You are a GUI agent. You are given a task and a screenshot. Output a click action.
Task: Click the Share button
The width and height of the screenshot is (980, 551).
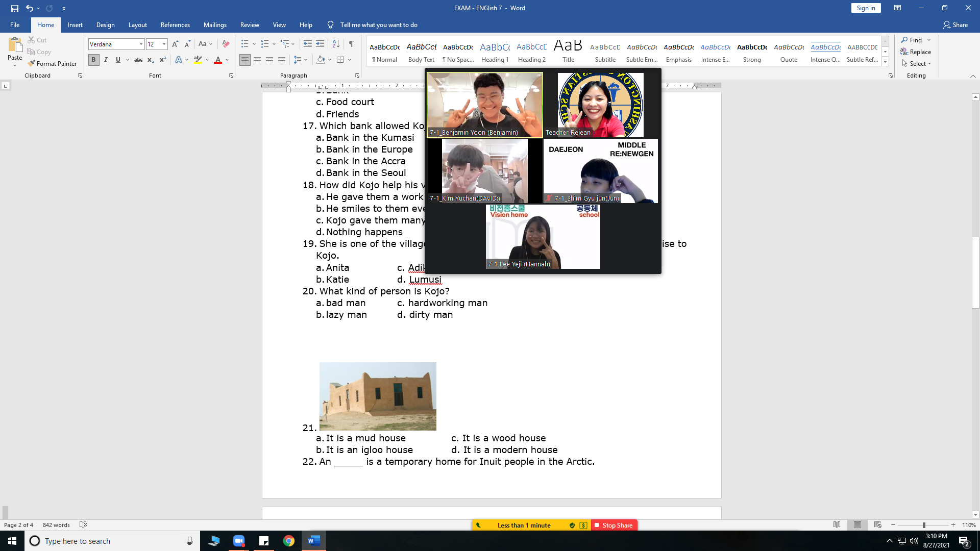coord(955,25)
